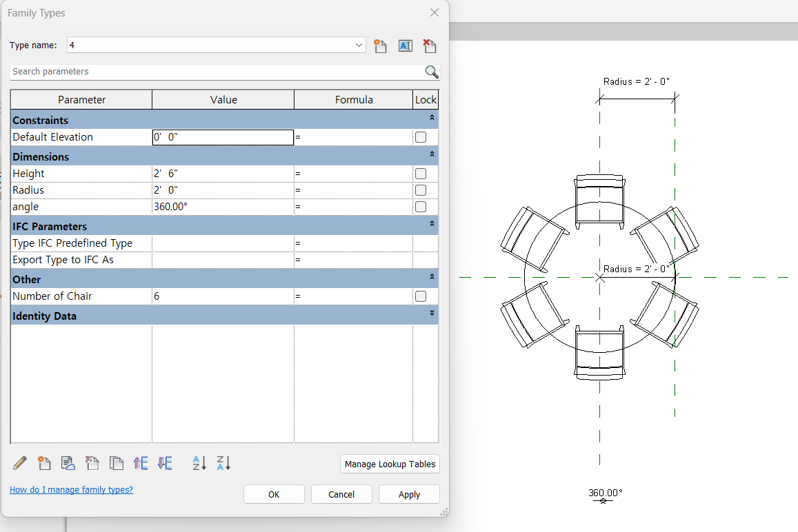Select the Radius parameter name
This screenshot has width=798, height=532.
tap(28, 190)
